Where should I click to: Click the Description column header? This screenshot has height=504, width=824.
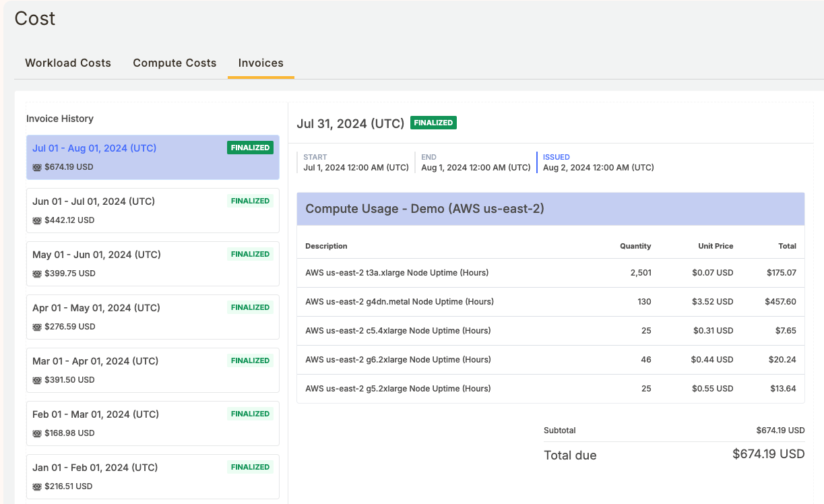point(326,246)
